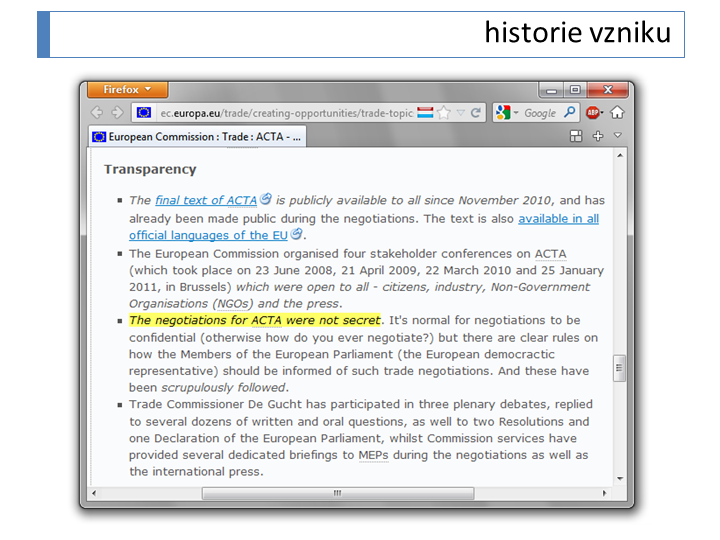Select the European Commission Trade ACTA tab
Image resolution: width=720 pixels, height=540 pixels.
tap(198, 136)
